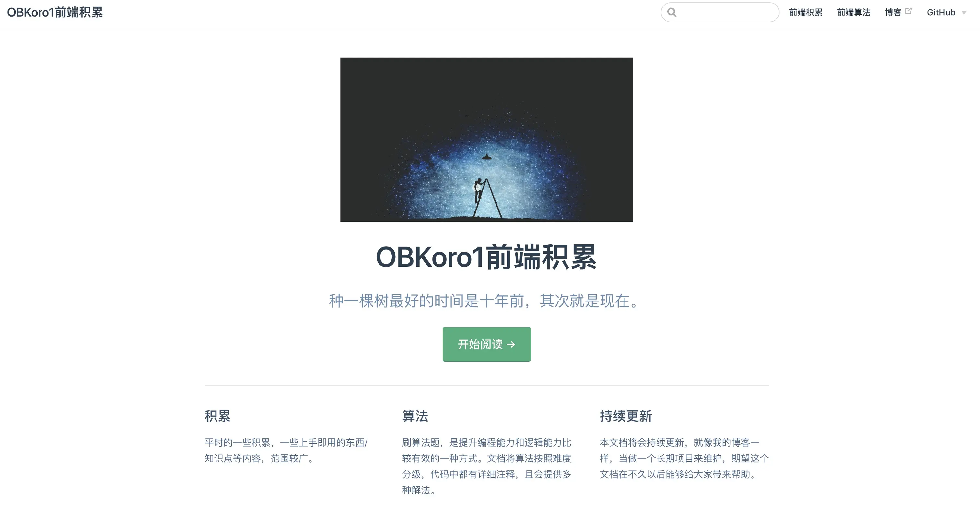Click the search magnifier icon
This screenshot has width=980, height=511.
672,13
